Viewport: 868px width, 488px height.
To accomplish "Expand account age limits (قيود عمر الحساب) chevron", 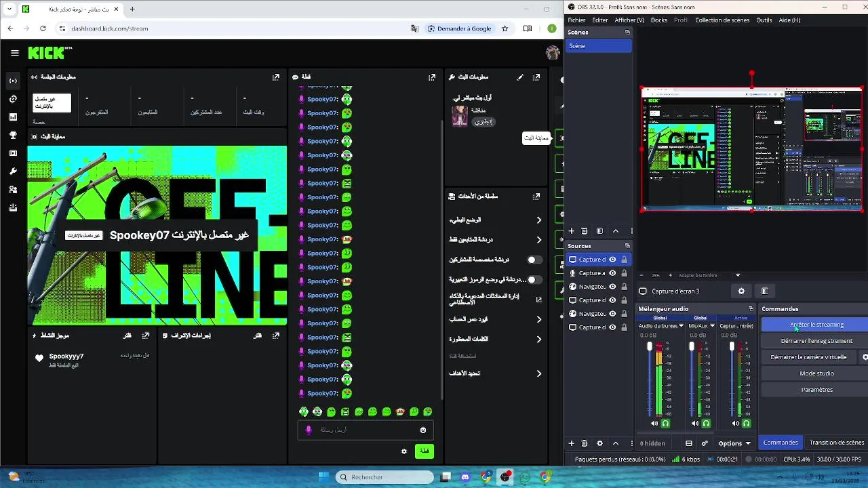I will tap(539, 319).
